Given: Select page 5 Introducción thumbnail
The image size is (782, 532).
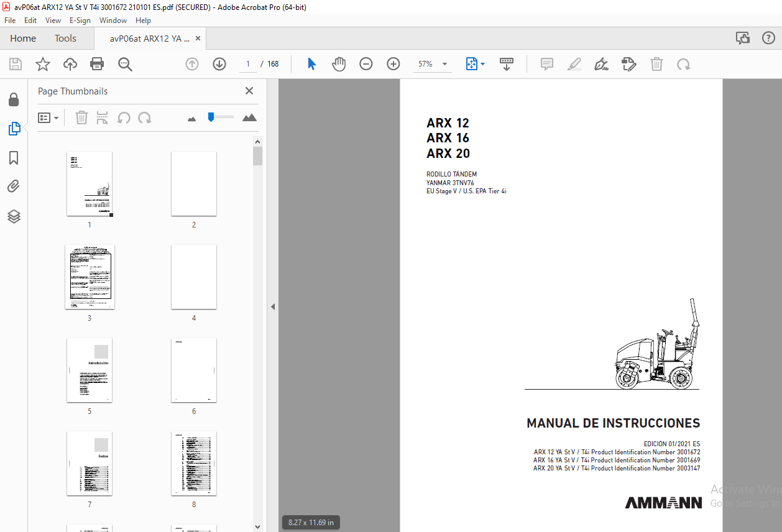Looking at the screenshot, I should [x=90, y=370].
